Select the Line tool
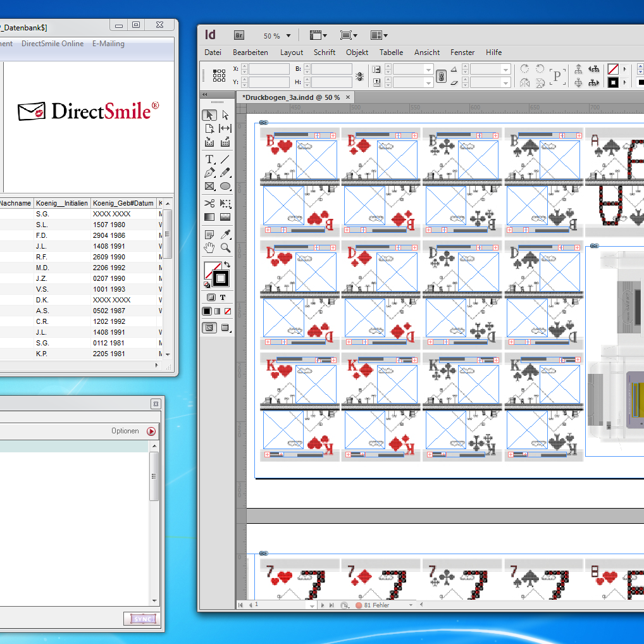Screen dimensions: 644x644 click(x=225, y=159)
